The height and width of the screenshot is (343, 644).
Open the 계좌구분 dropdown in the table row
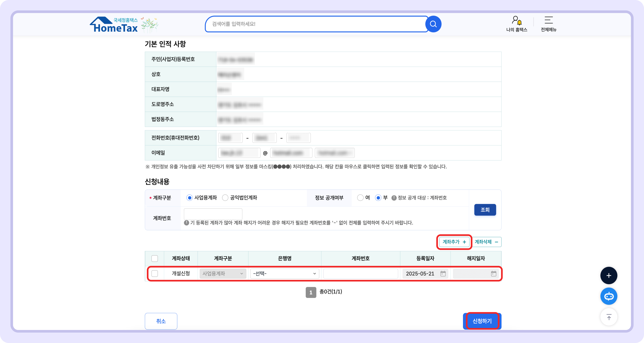pos(222,274)
